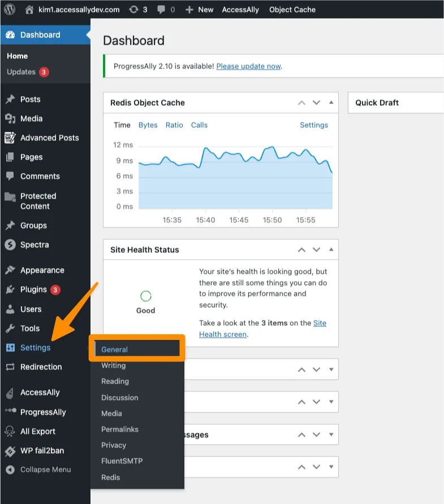Open the Users section icon
The image size is (444, 504).
10,309
